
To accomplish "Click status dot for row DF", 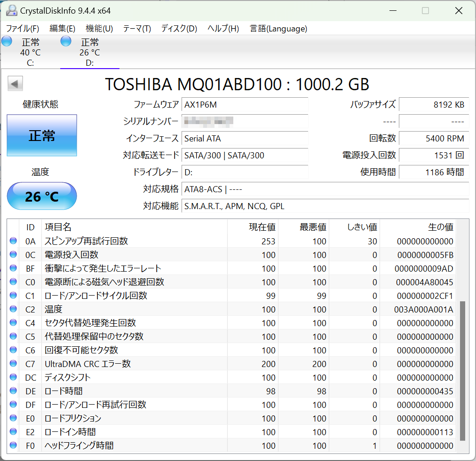I will coord(13,404).
